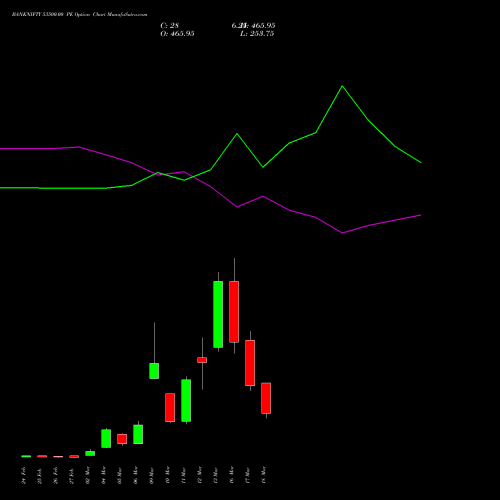Click the BANKNIFTY PE Options chart title

coord(79,15)
